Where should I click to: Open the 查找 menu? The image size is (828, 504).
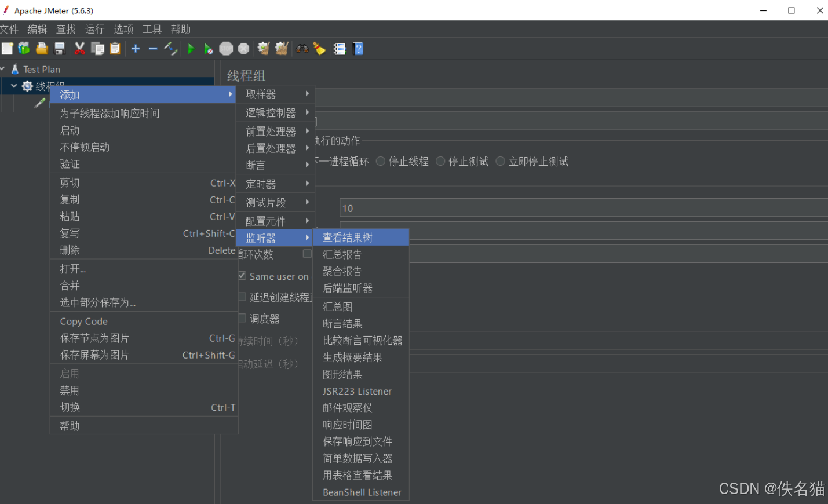click(66, 29)
